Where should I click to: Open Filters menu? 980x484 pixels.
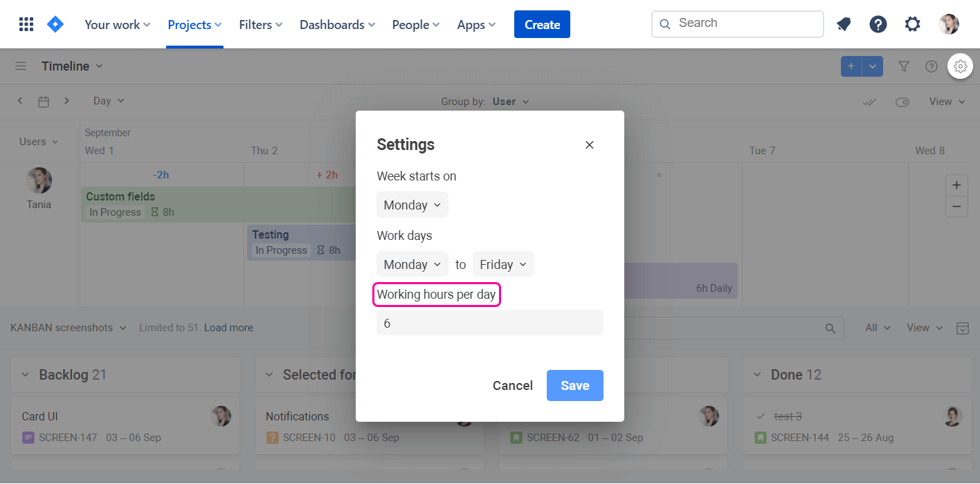(x=261, y=25)
